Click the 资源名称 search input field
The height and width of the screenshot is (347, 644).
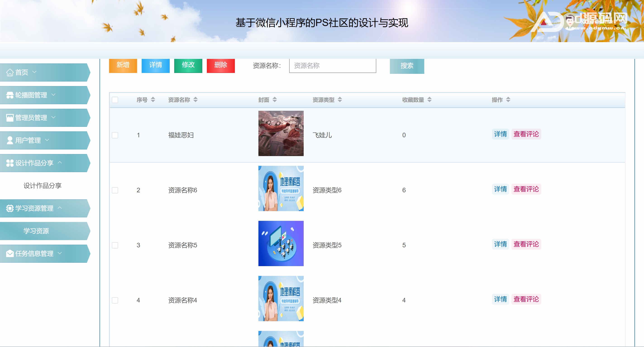click(332, 66)
